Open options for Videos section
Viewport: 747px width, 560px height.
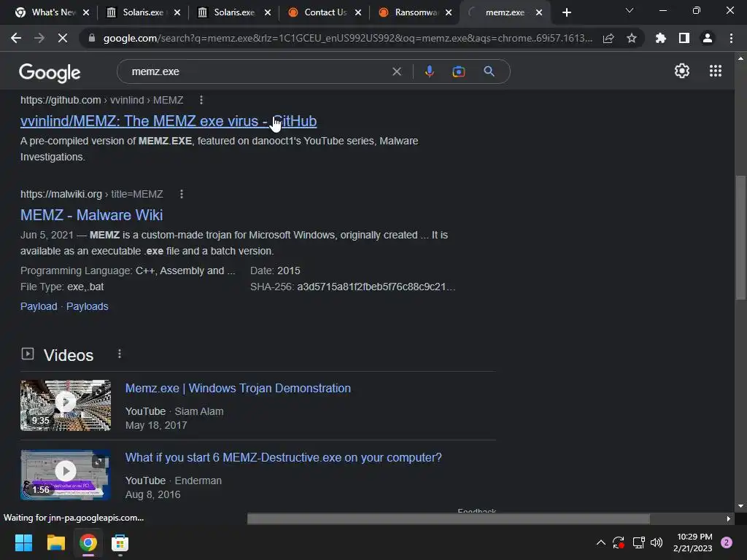point(120,354)
